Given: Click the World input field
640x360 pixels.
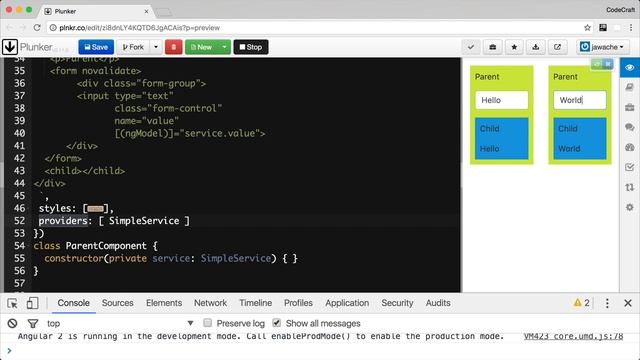Looking at the screenshot, I should 580,100.
